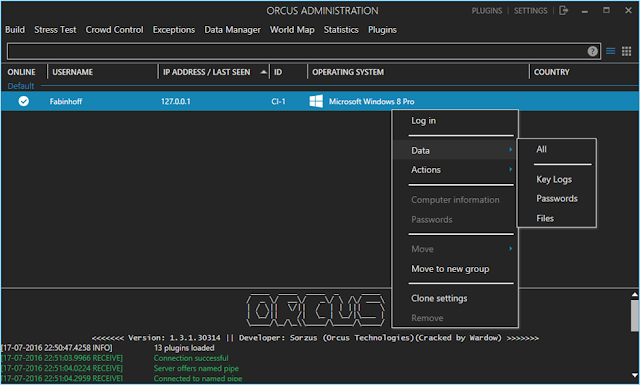Select Files in Data submenu
This screenshot has height=385, width=640.
click(x=557, y=218)
